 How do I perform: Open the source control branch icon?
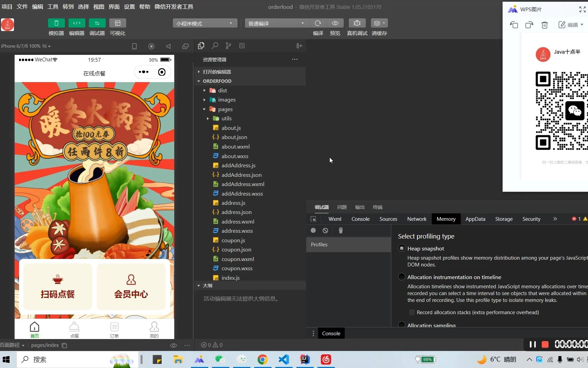[x=228, y=46]
